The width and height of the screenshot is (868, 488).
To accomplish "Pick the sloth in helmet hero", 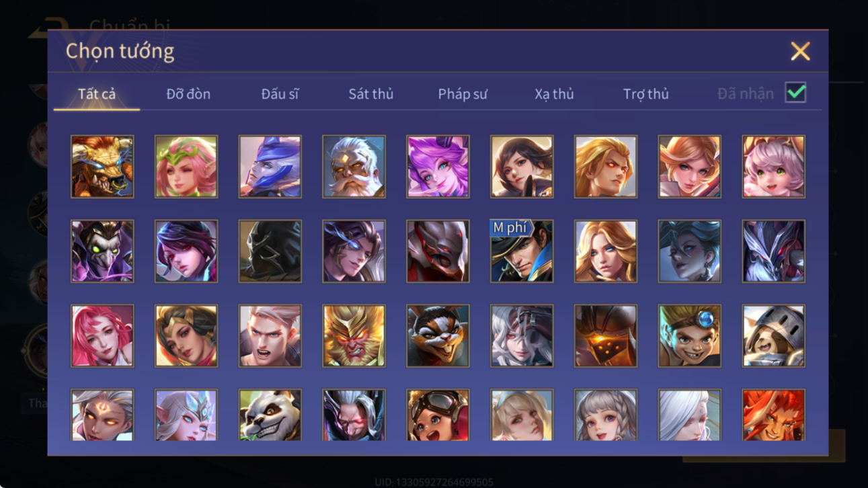I will pyautogui.click(x=773, y=336).
